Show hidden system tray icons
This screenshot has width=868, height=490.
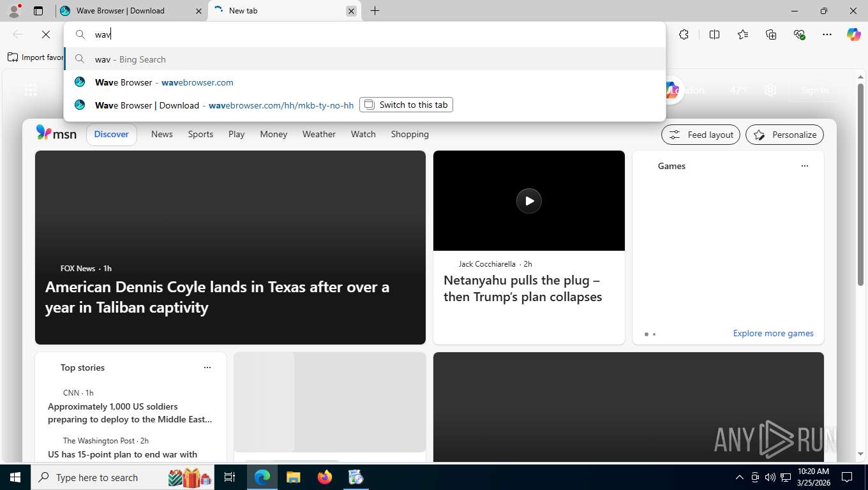pyautogui.click(x=739, y=477)
